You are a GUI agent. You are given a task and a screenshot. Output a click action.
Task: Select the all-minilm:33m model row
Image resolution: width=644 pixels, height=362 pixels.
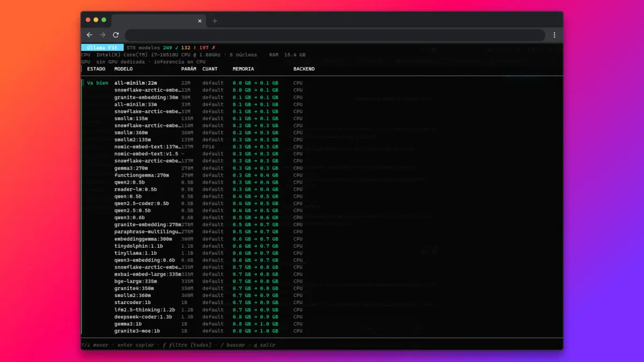click(209, 104)
